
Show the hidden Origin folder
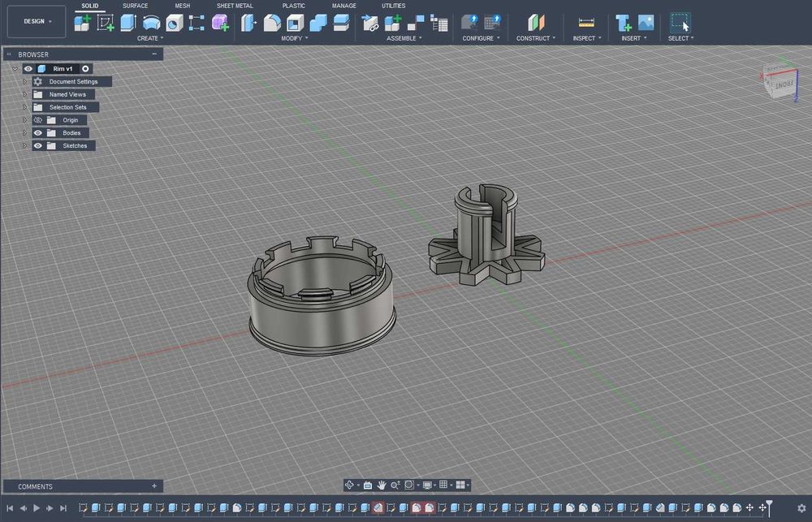pos(38,120)
